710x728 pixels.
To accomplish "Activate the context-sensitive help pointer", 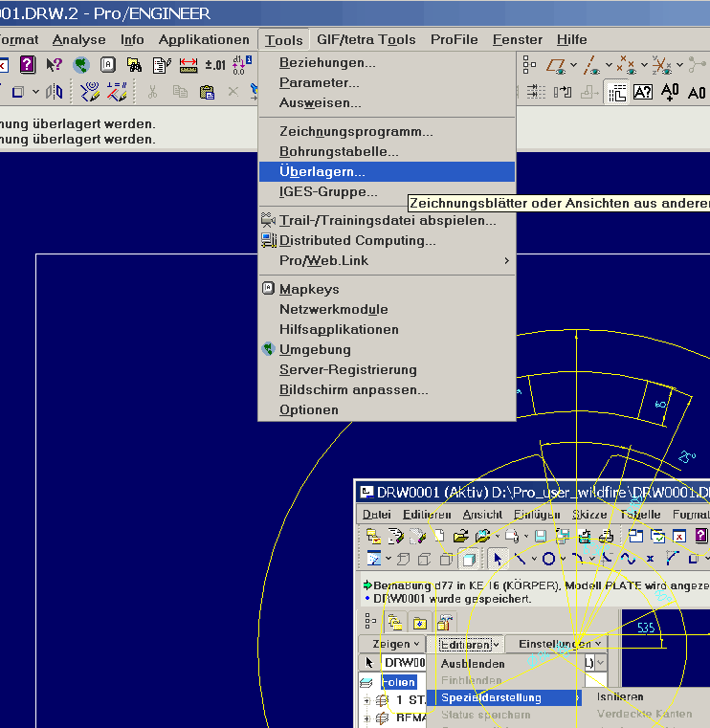I will [x=55, y=65].
